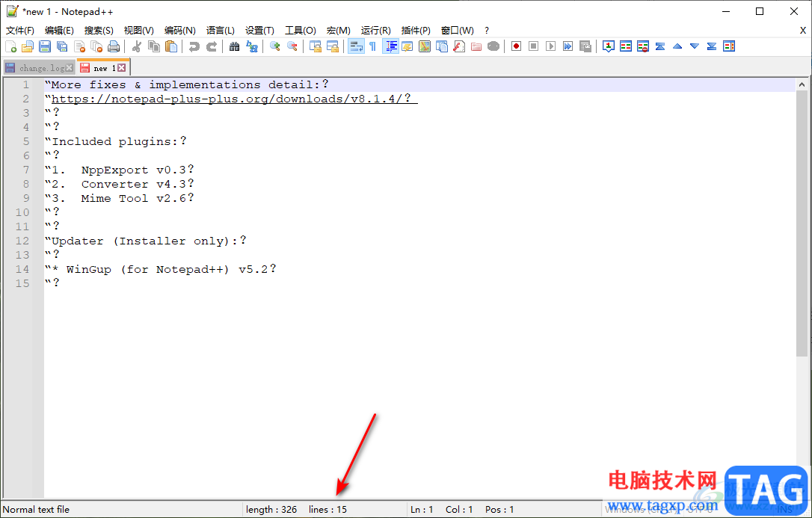The image size is (812, 518).
Task: Jump to the last difference icon
Action: pos(712,46)
